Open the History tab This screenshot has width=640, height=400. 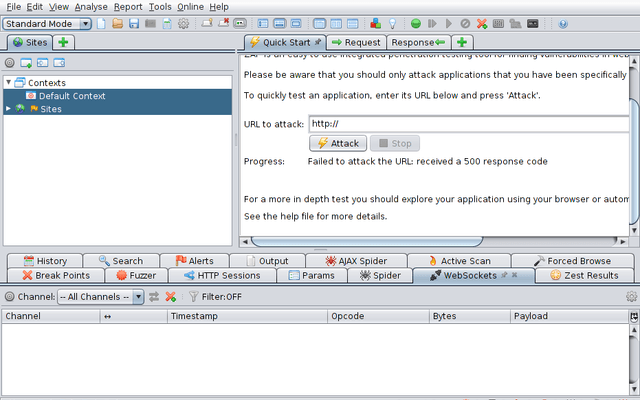[x=45, y=261]
